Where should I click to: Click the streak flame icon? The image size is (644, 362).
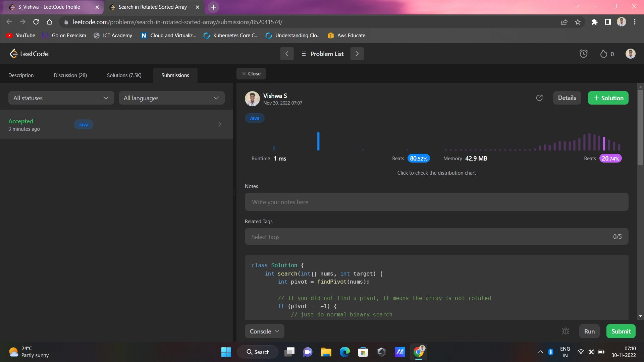603,54
